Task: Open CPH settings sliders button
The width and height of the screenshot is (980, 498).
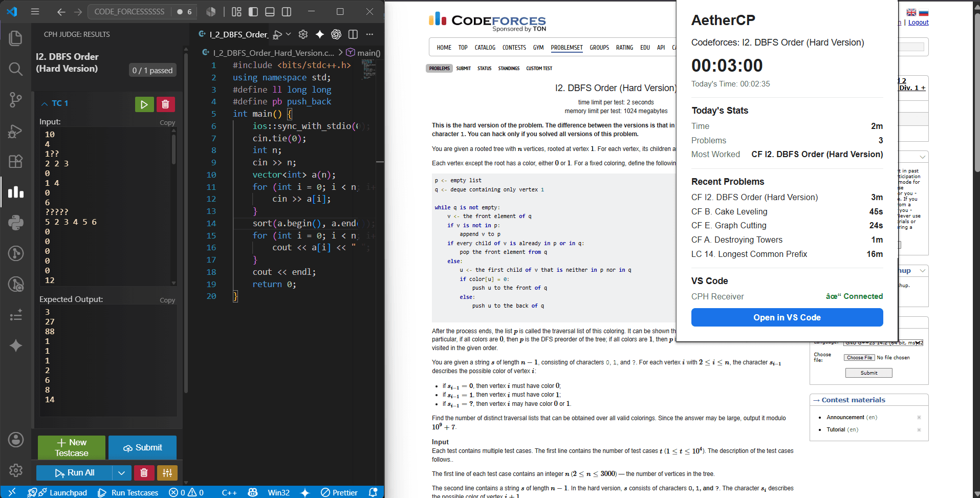Action: pos(167,472)
